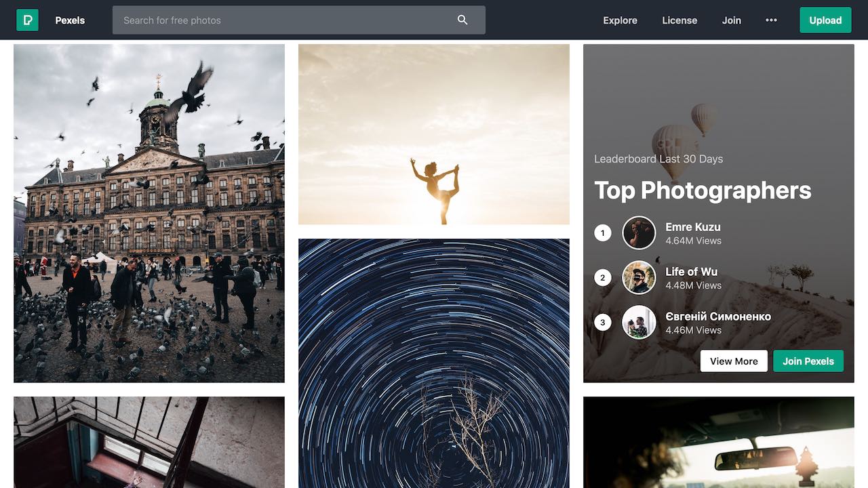The height and width of the screenshot is (488, 868).
Task: Open the yoga silhouette sunset photo
Action: point(434,134)
